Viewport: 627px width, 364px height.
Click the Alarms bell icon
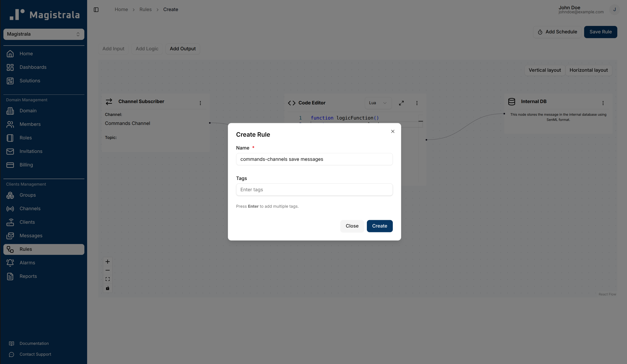(10, 263)
